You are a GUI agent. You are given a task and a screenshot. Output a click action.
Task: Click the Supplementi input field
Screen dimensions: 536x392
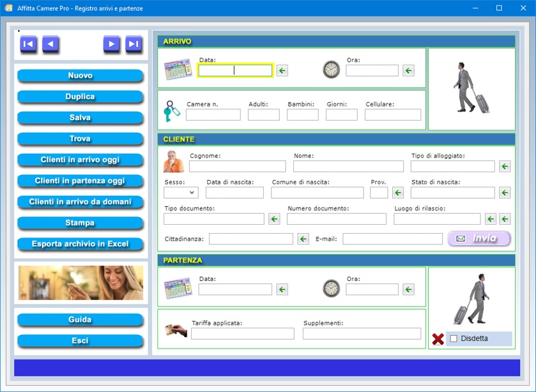pos(362,334)
